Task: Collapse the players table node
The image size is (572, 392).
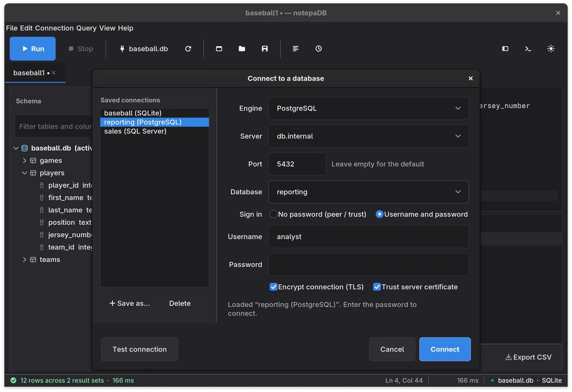Action: [25, 173]
